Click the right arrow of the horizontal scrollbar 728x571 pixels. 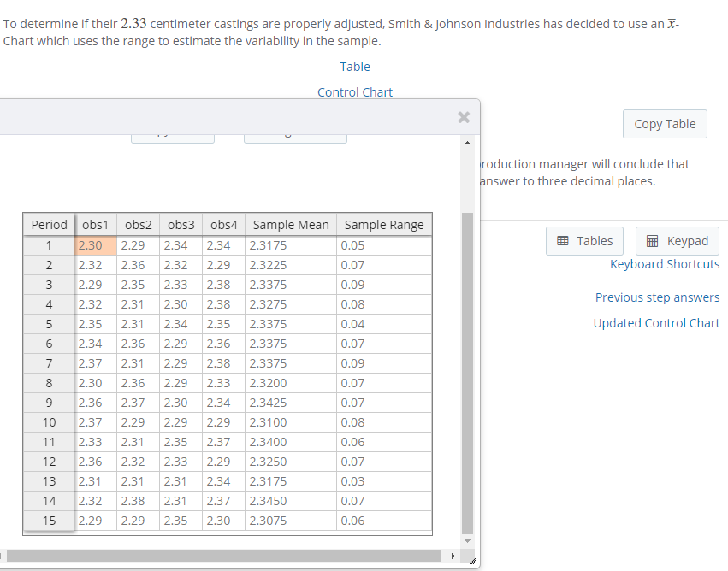(x=453, y=556)
